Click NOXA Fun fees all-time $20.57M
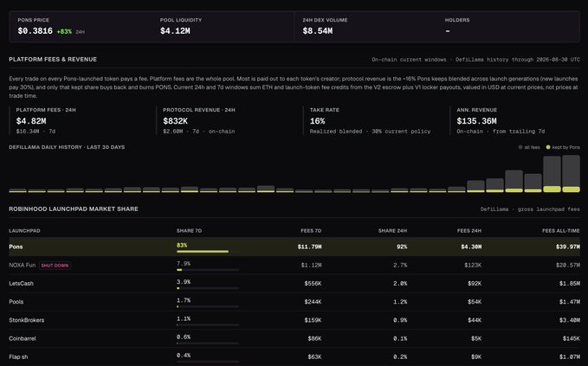The image size is (588, 366). point(568,266)
